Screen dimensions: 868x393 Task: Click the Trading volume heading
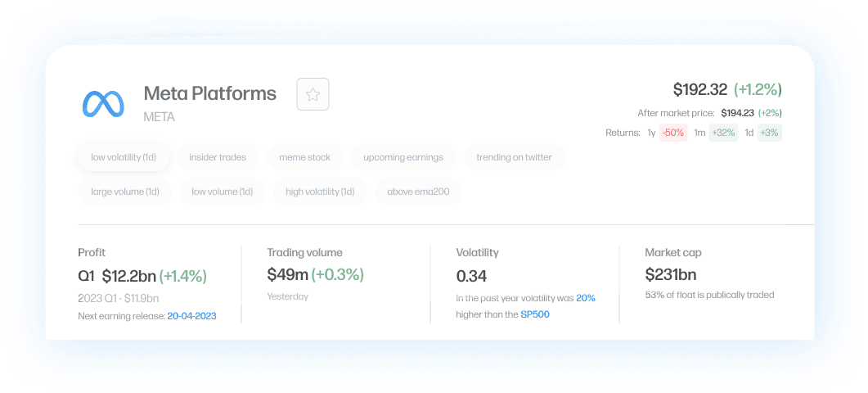304,252
